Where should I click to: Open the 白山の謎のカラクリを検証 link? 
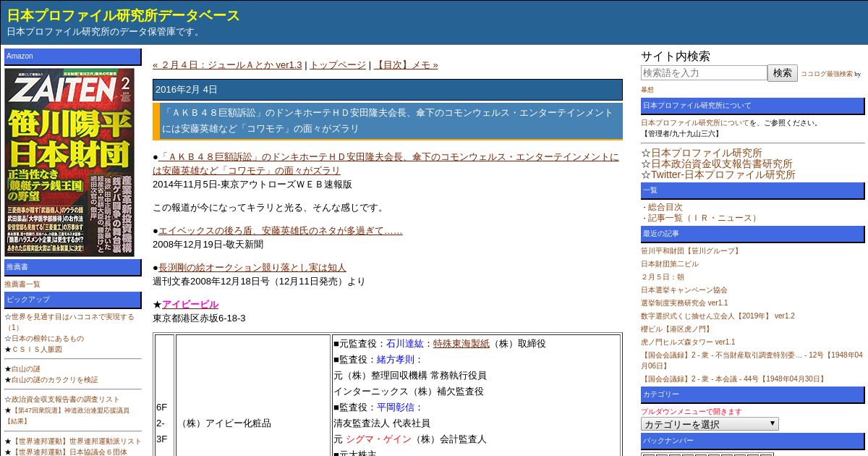pos(55,380)
